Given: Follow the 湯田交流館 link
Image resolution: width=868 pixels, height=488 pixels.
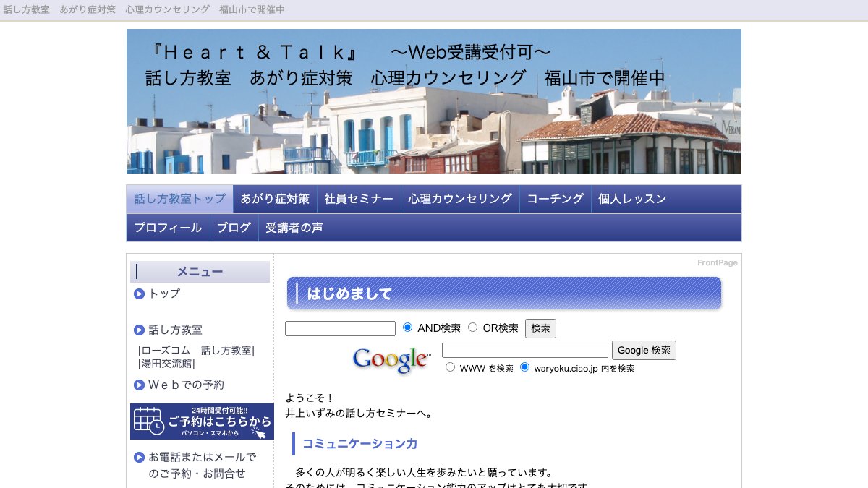Looking at the screenshot, I should coord(166,364).
